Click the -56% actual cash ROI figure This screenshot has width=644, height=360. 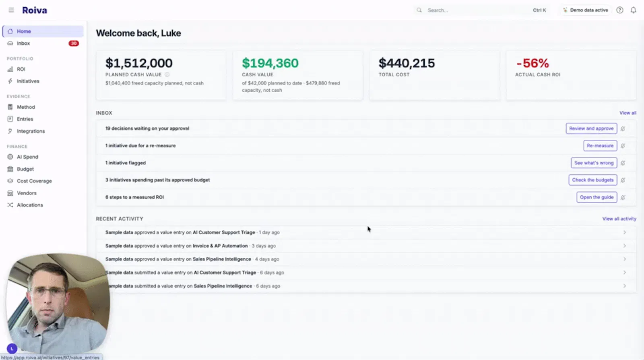(x=533, y=63)
